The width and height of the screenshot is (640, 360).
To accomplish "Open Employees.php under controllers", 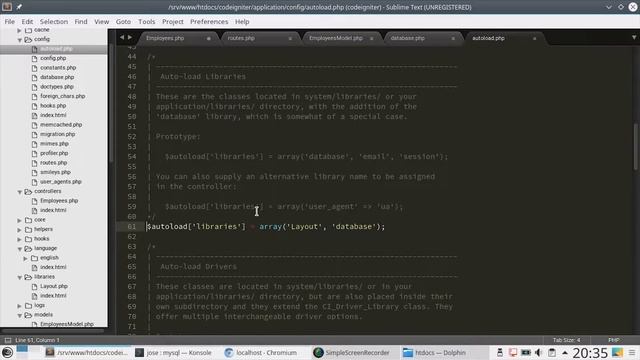I will tap(59, 201).
